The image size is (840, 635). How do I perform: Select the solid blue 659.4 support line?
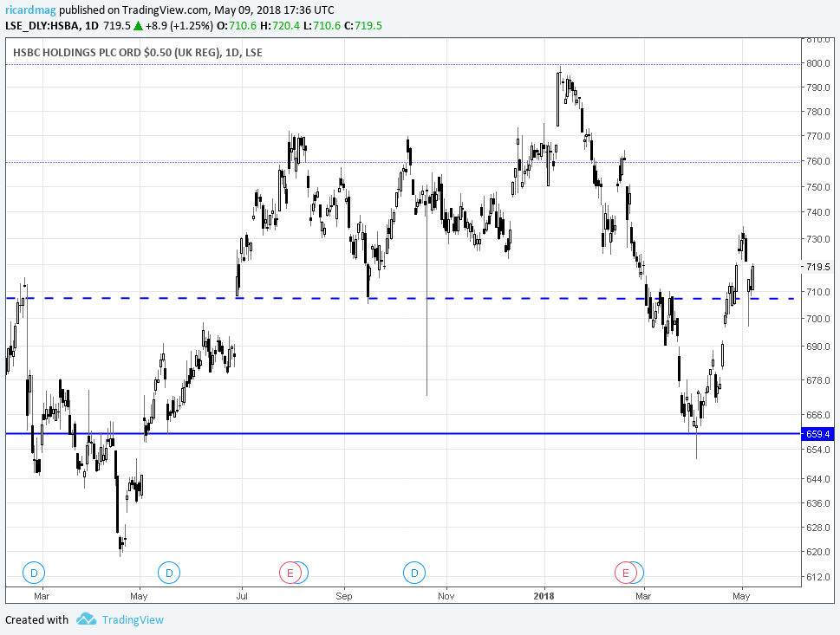403,434
